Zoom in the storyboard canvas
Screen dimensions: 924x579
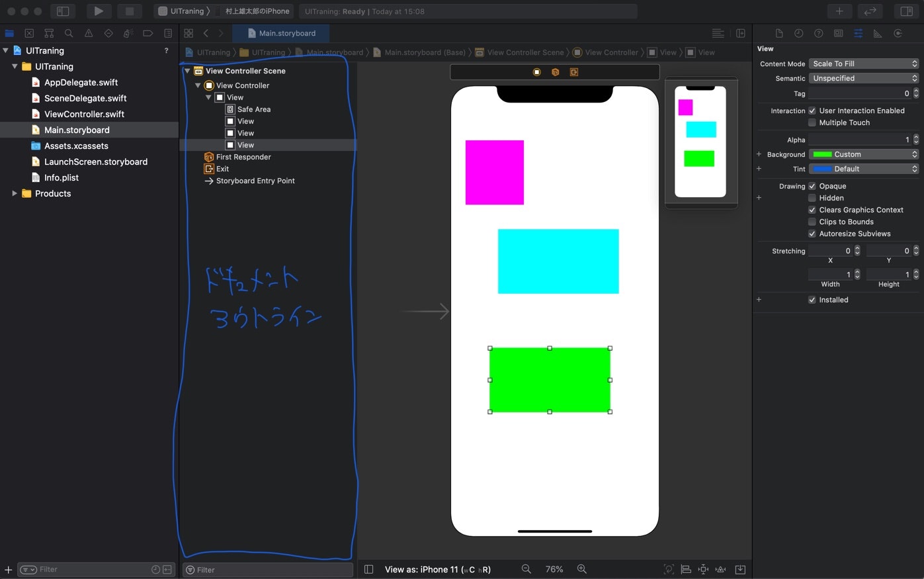(x=582, y=569)
